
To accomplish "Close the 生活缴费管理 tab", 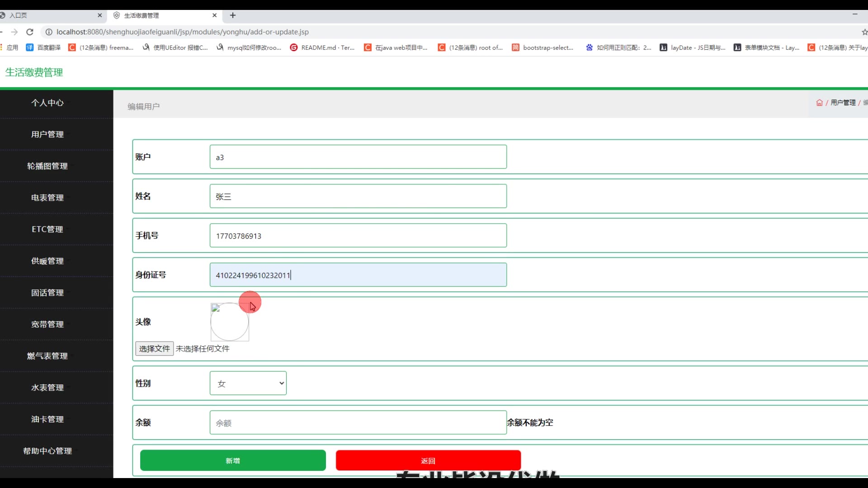I will (x=215, y=15).
